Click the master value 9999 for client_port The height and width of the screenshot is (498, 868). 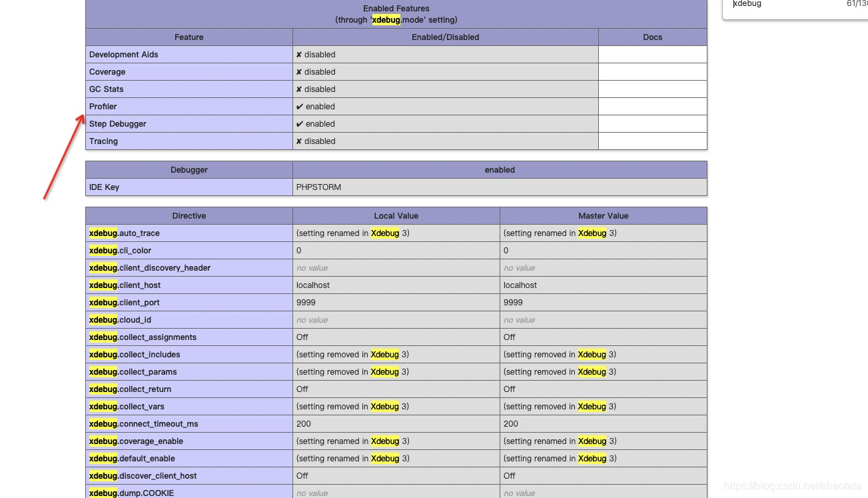513,303
